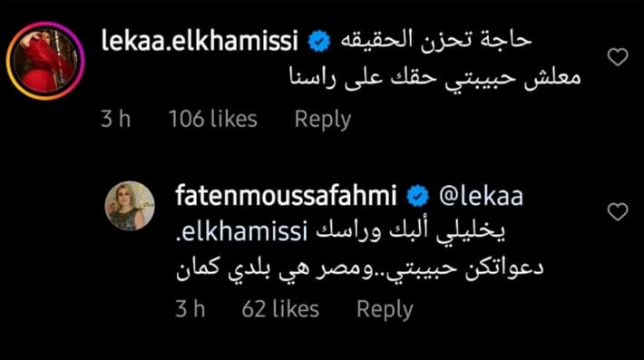Image resolution: width=644 pixels, height=360 pixels.
Task: Open the @lekaa mention link
Action: [481, 196]
